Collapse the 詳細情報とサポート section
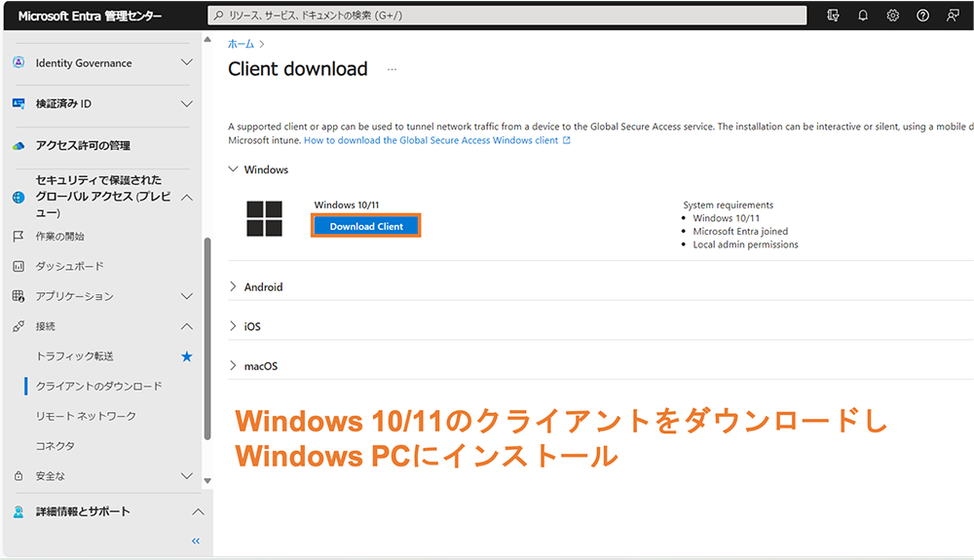Image resolution: width=974 pixels, height=560 pixels. coord(198,511)
